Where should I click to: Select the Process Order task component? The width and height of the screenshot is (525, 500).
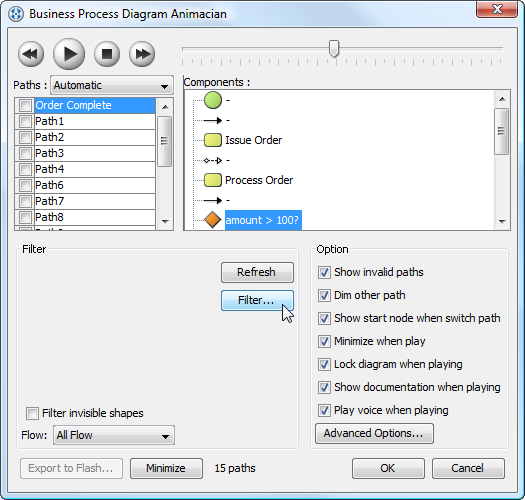[x=259, y=180]
